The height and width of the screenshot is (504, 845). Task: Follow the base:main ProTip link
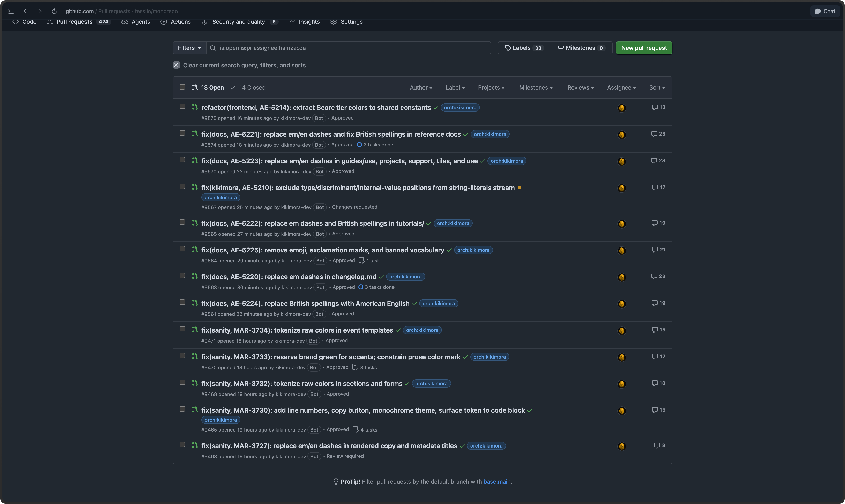pyautogui.click(x=497, y=482)
